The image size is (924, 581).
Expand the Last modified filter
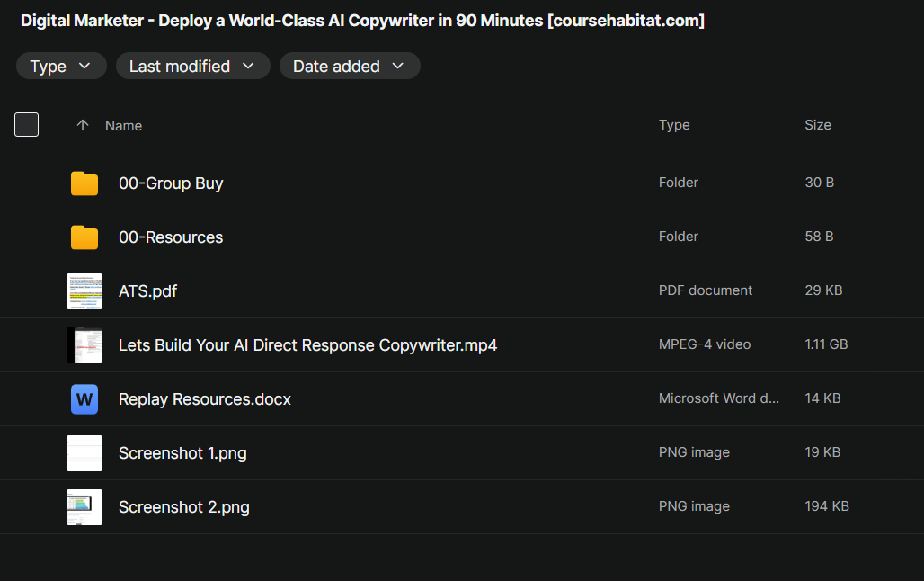point(192,67)
